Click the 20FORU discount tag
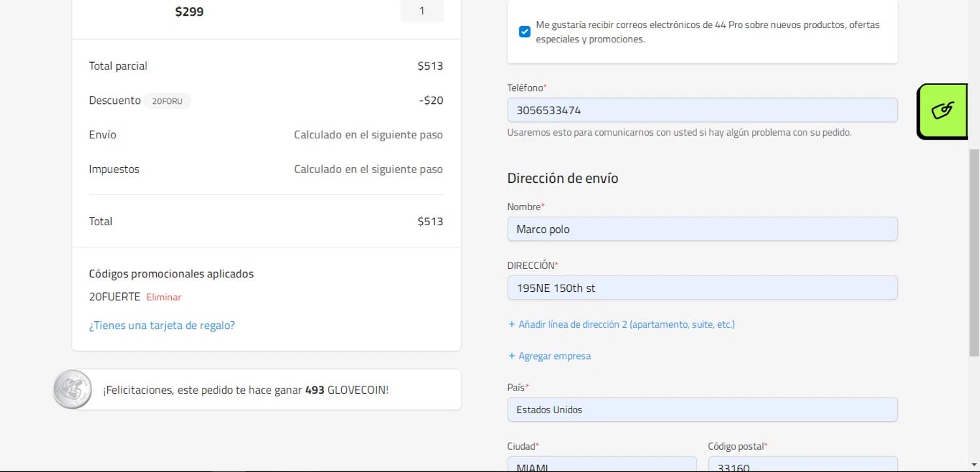 (x=167, y=101)
